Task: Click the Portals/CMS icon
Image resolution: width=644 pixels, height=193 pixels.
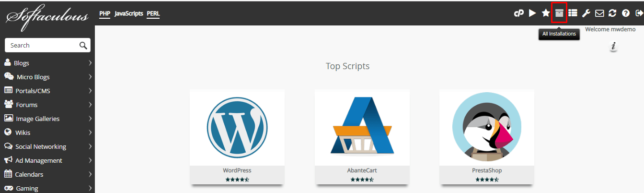Action: (8, 90)
